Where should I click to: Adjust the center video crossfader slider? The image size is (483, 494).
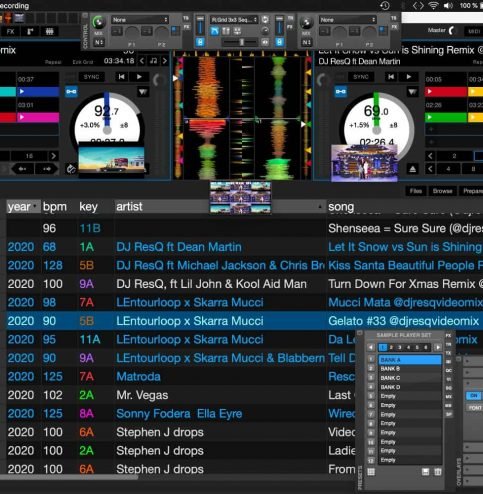tap(240, 42)
